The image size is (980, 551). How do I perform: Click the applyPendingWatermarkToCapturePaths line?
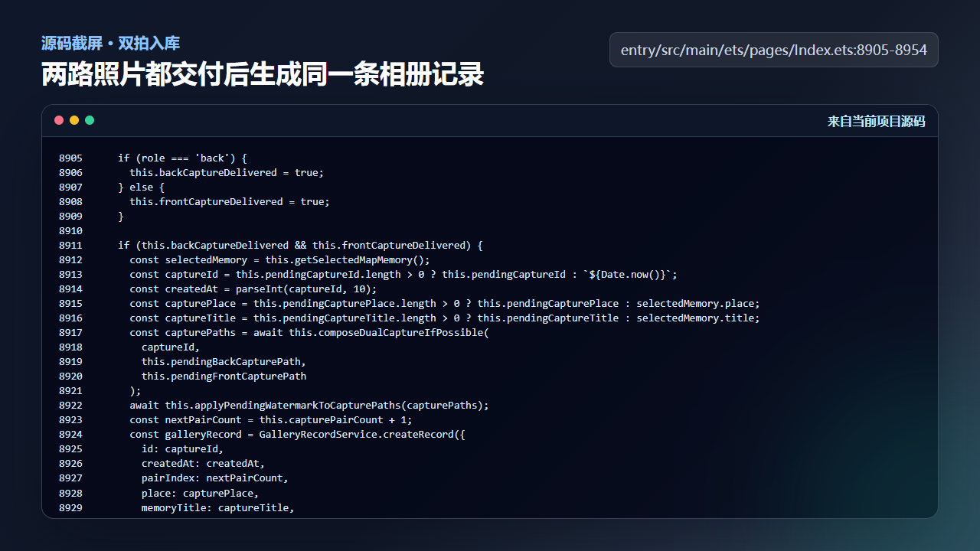[x=309, y=405]
